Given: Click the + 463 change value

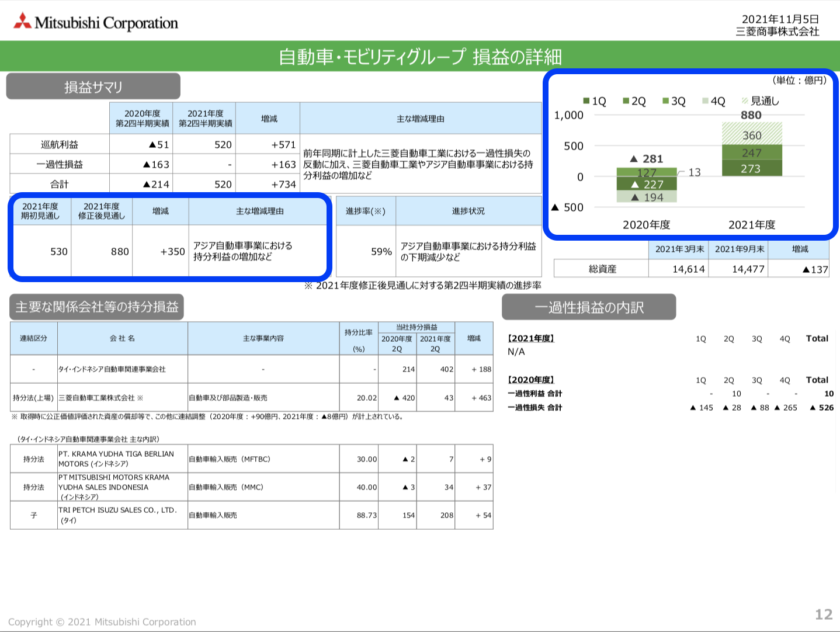Looking at the screenshot, I should tap(481, 398).
